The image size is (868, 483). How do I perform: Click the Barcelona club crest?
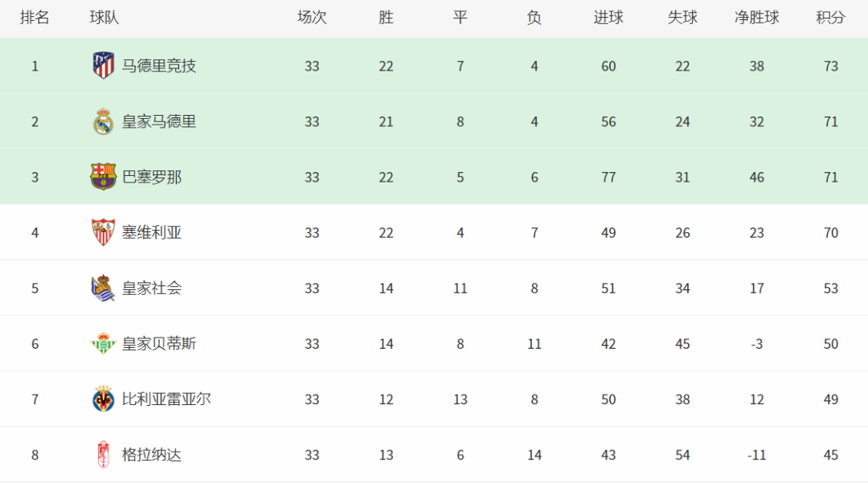tap(104, 177)
